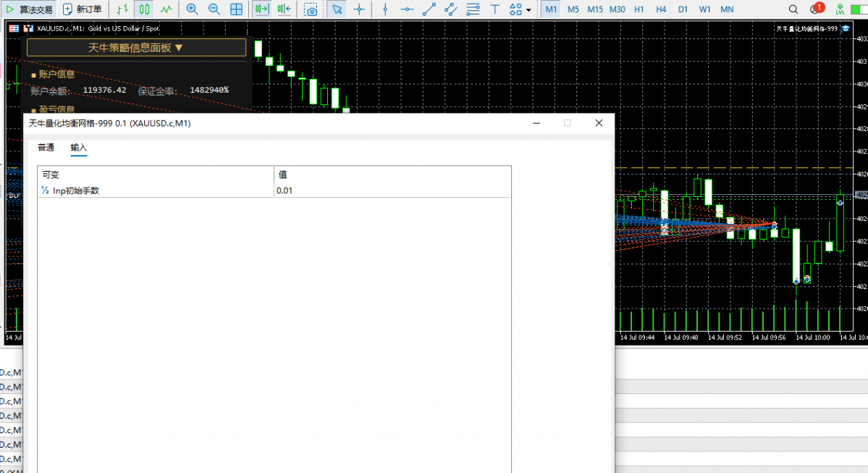Screen dimensions: 868x473
Task: Draw a trendline object
Action: 429,9
